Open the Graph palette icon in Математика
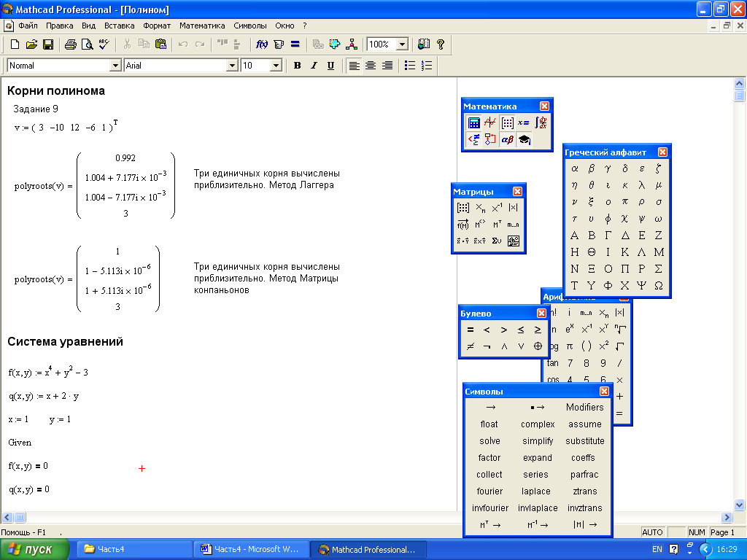 pos(490,122)
